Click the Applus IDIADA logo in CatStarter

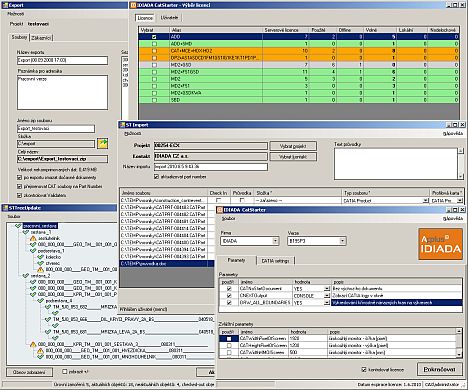click(440, 244)
